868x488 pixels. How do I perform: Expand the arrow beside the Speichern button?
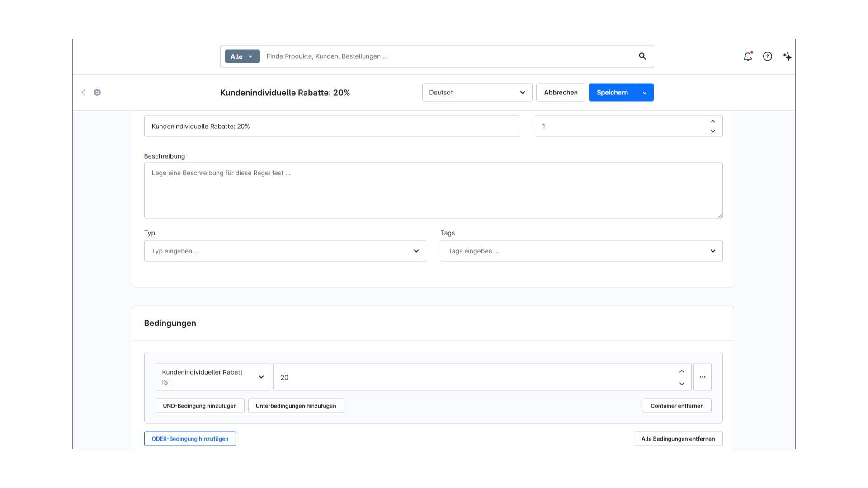[x=645, y=92]
